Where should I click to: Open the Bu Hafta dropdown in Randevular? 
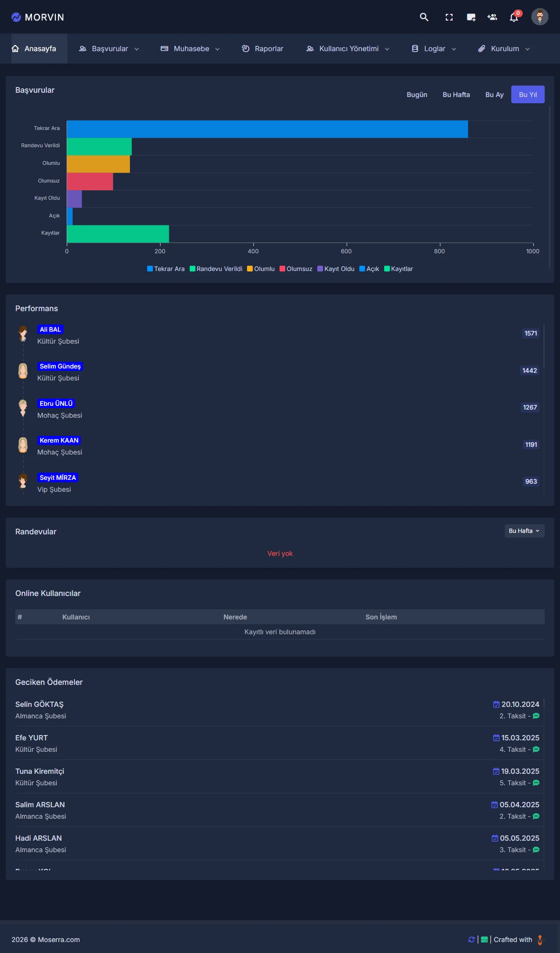pos(524,531)
